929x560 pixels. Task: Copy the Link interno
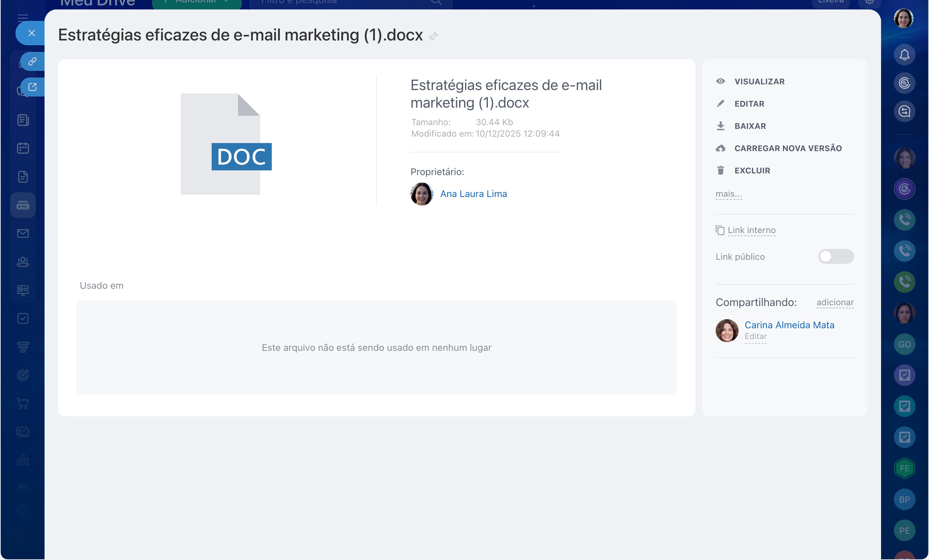pos(751,230)
